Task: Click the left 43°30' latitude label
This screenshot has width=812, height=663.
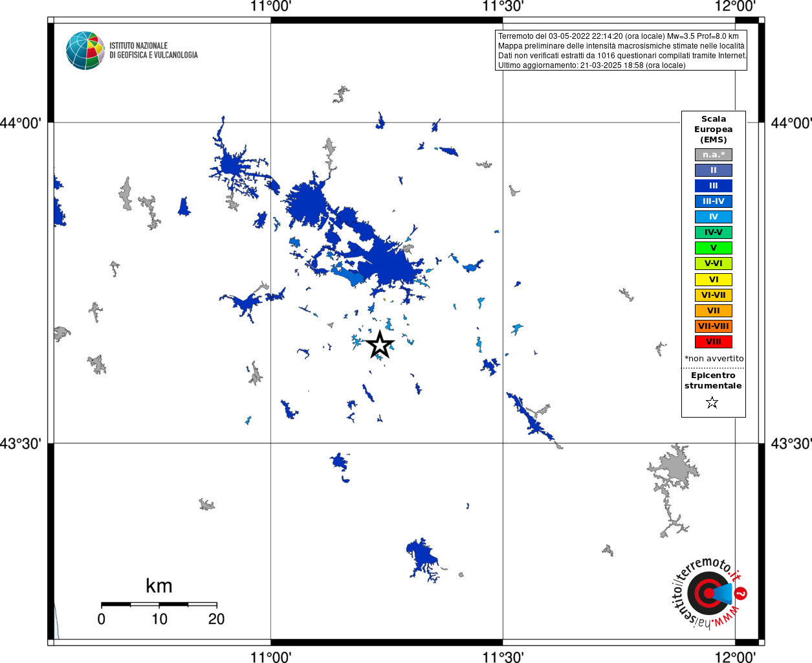Action: pyautogui.click(x=21, y=444)
